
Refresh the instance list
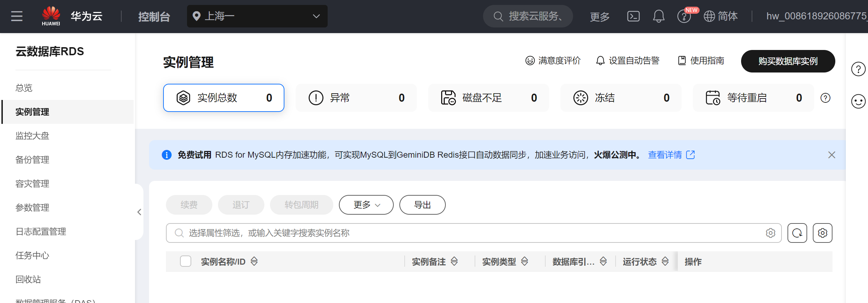point(797,233)
